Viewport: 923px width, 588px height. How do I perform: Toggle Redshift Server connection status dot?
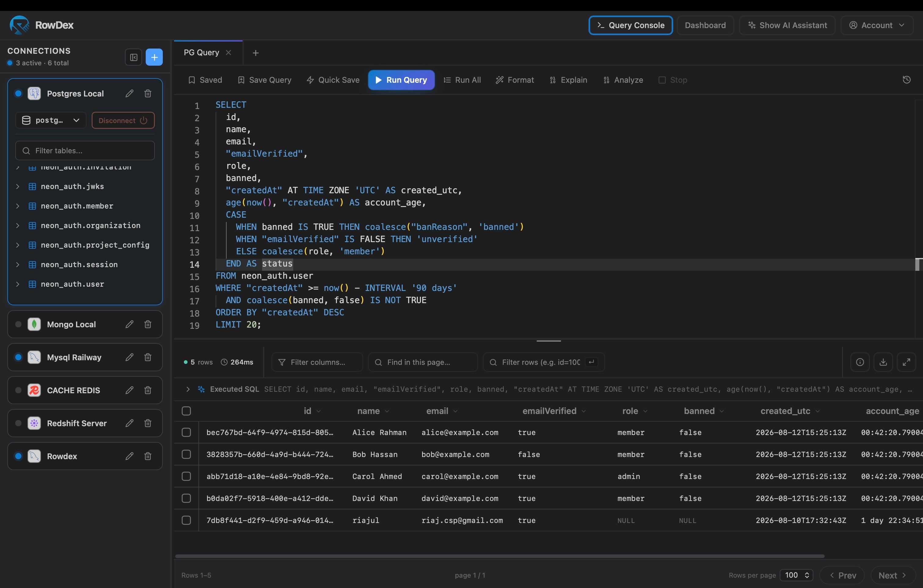18,423
